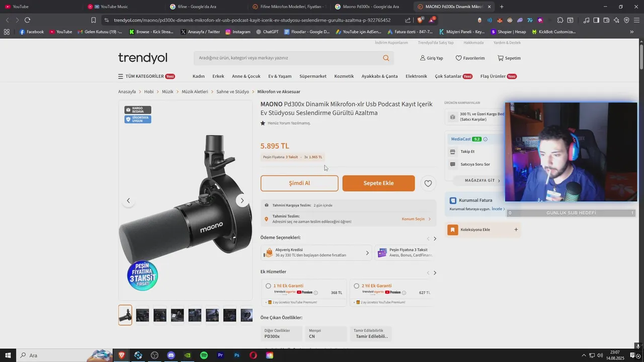
Task: Open OBS Studio from the taskbar
Action: point(154,355)
